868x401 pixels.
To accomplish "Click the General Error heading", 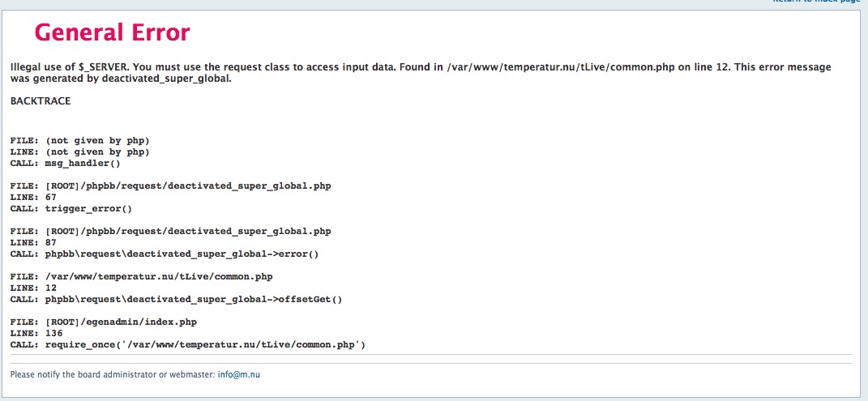I will coord(112,32).
